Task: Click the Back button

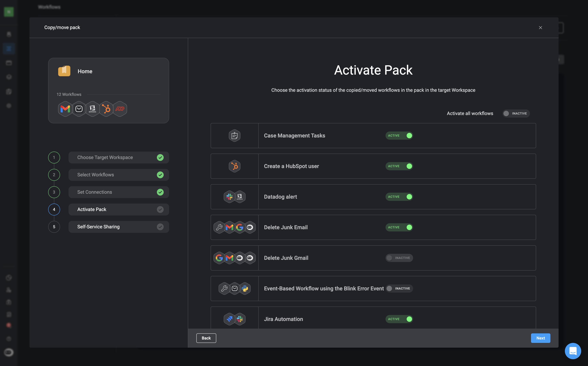Action: coord(206,338)
